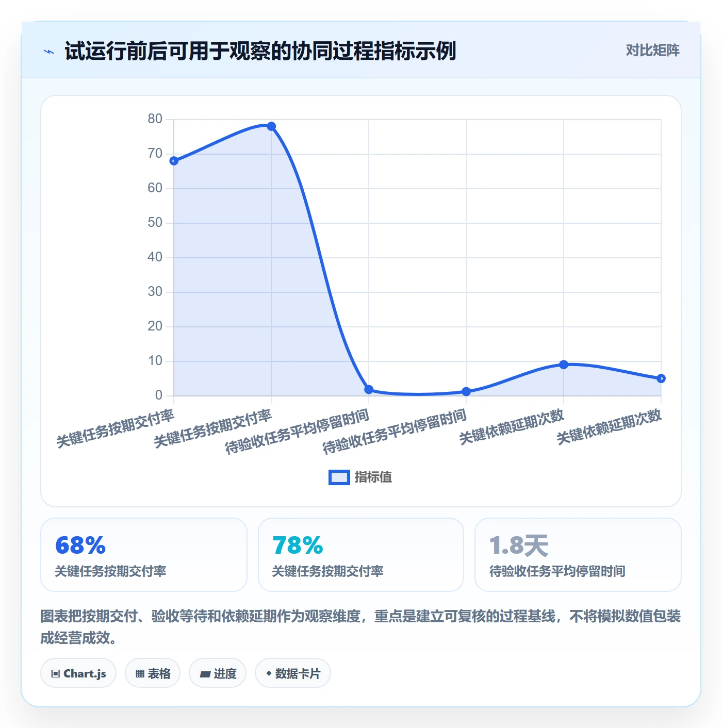This screenshot has height=728, width=722.
Task: Click the 68% metric card
Action: coord(144,555)
